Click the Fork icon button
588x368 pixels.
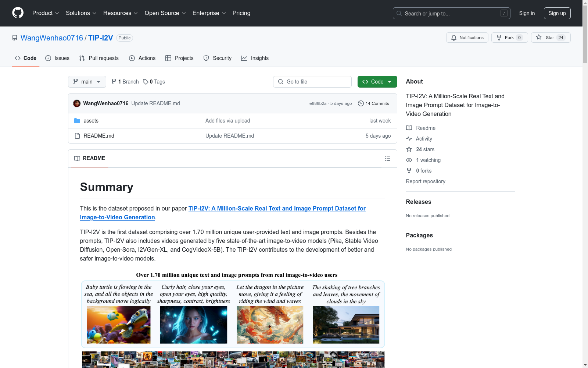click(x=499, y=38)
